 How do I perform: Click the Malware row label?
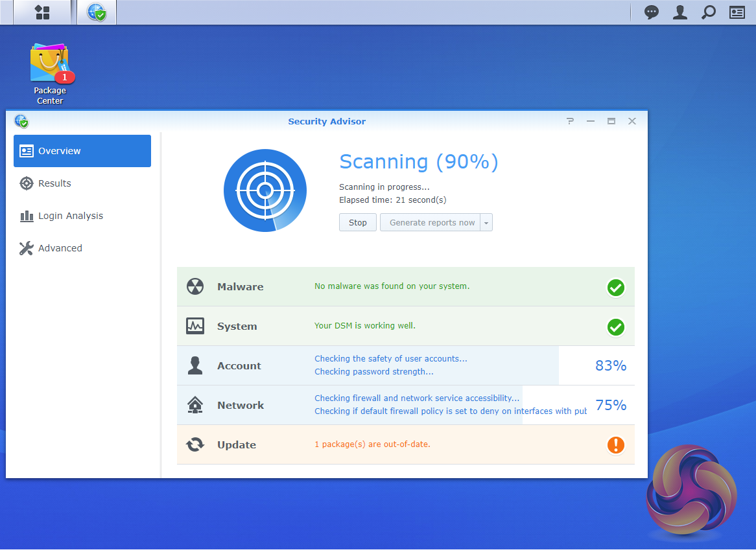click(x=240, y=286)
